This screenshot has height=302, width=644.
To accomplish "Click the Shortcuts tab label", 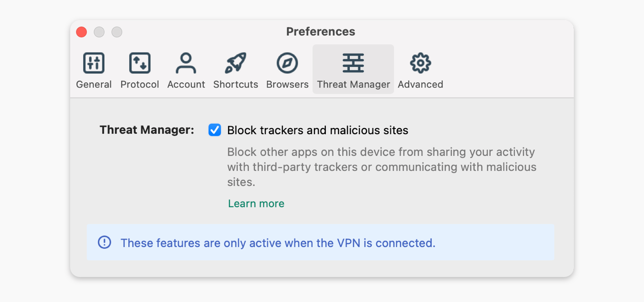I will 235,84.
